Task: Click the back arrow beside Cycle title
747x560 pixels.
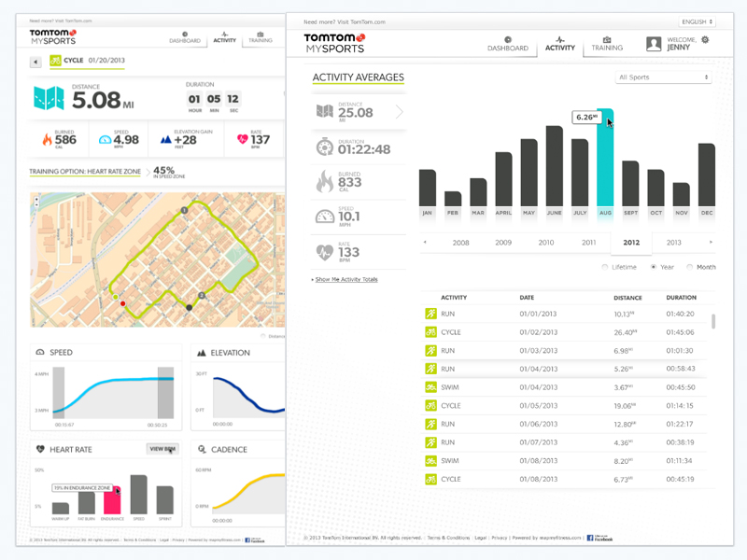Action: (35, 62)
